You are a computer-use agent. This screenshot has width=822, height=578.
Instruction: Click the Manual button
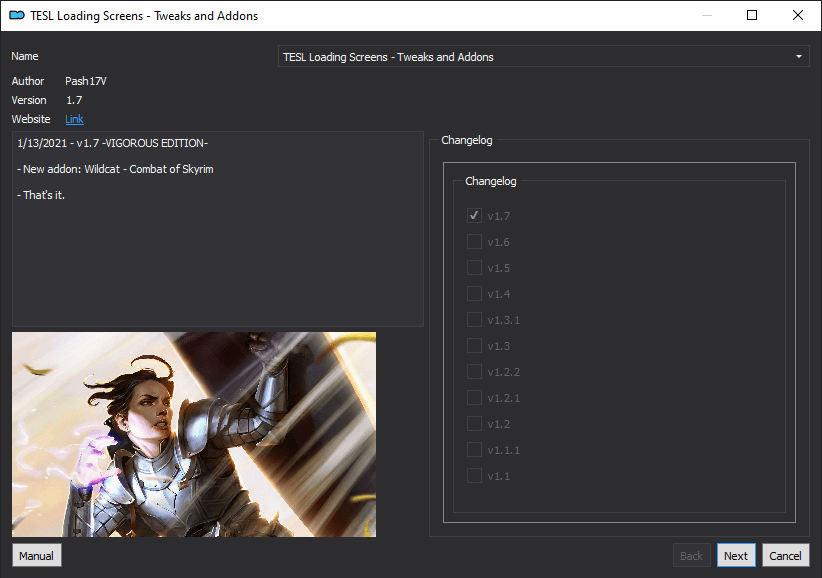[x=36, y=555]
